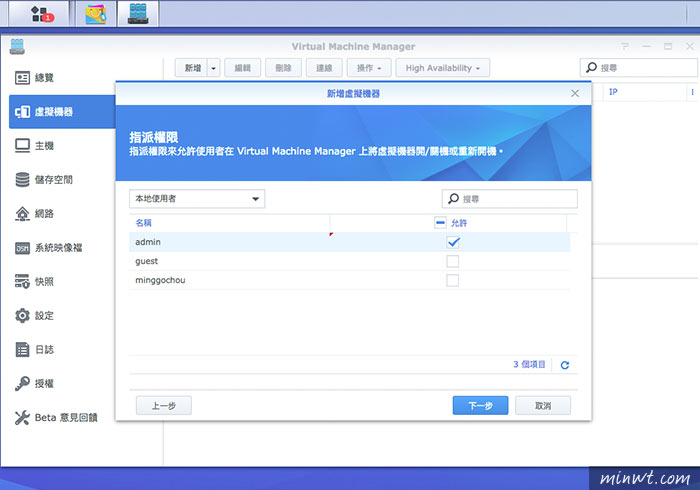This screenshot has width=700, height=490.
Task: Click the 取消 cancel button
Action: tap(543, 406)
